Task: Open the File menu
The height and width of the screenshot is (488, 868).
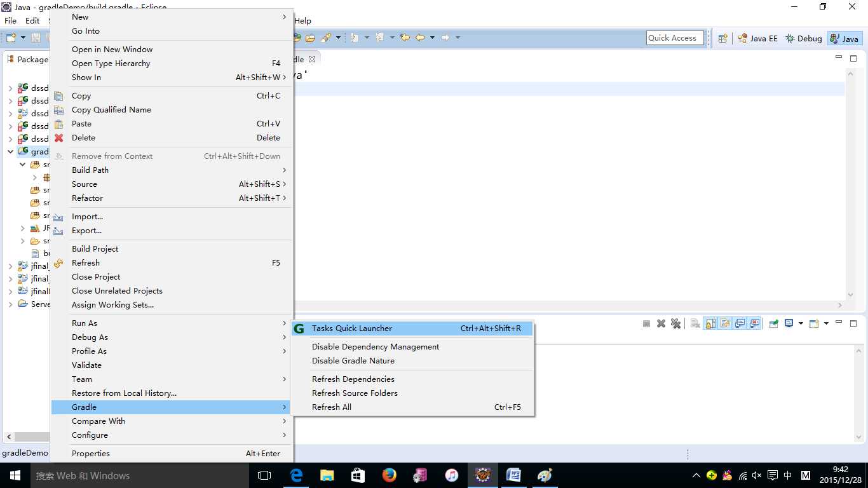Action: (x=11, y=21)
